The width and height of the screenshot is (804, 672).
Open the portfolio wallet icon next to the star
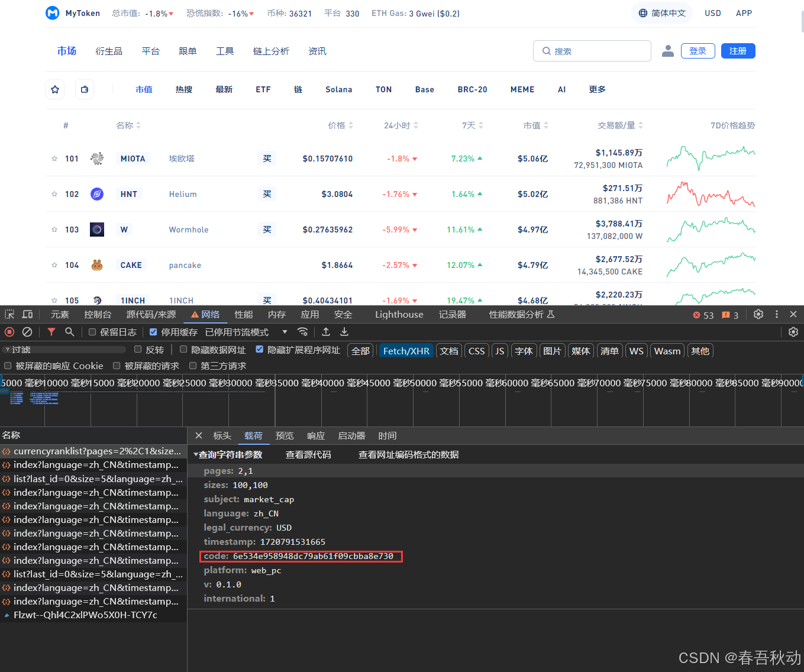(x=85, y=89)
